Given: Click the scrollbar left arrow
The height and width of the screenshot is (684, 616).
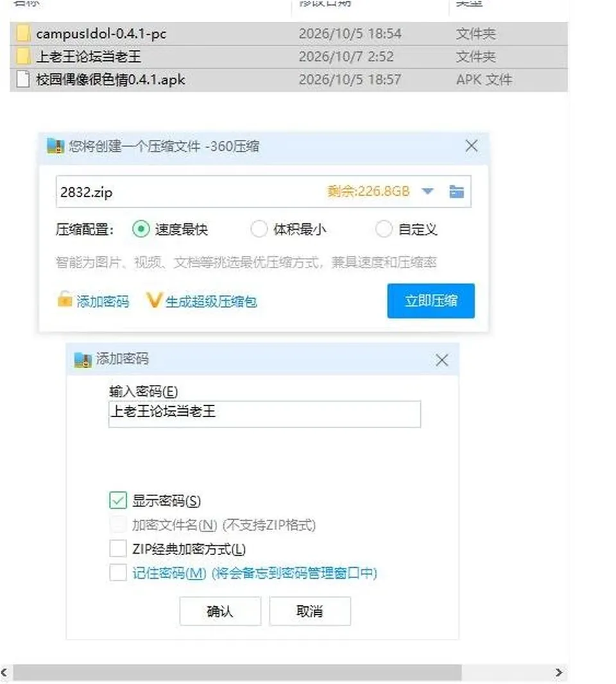Looking at the screenshot, I should click(4, 672).
